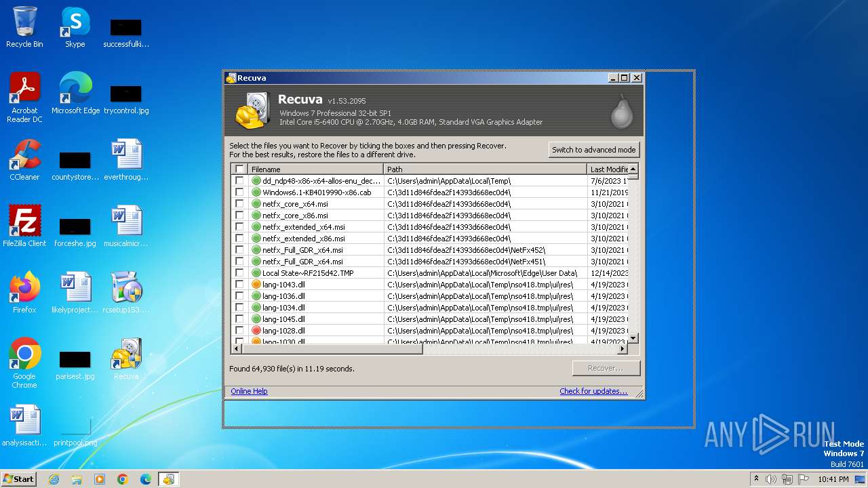The height and width of the screenshot is (488, 868).
Task: Click the vertical scrollbar down arrow
Action: click(633, 338)
